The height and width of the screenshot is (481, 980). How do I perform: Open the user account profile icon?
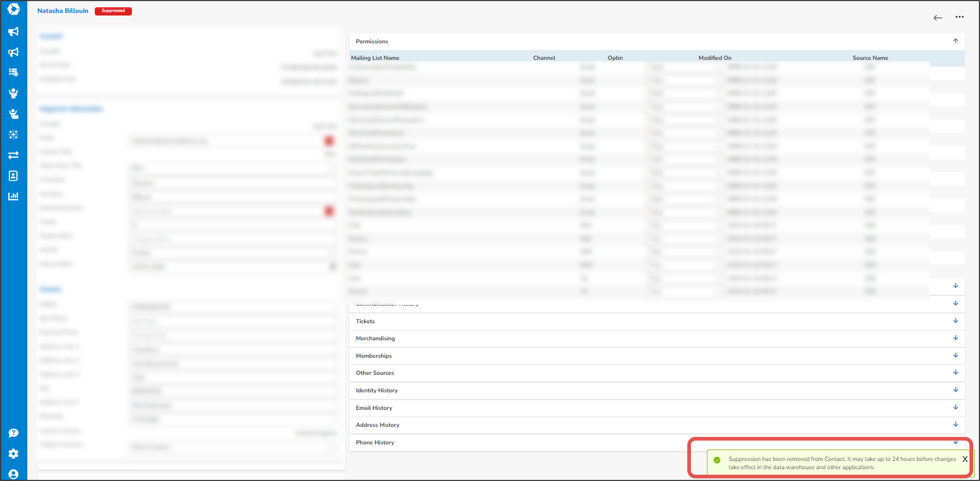[x=13, y=474]
